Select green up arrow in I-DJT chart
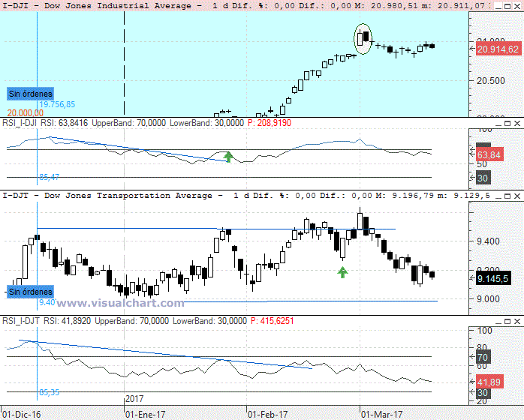This screenshot has height=420, width=524. (342, 272)
